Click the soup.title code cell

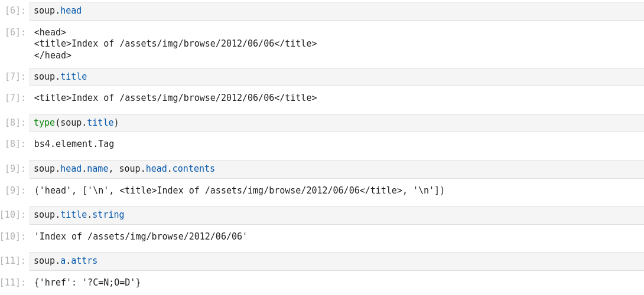(x=337, y=77)
